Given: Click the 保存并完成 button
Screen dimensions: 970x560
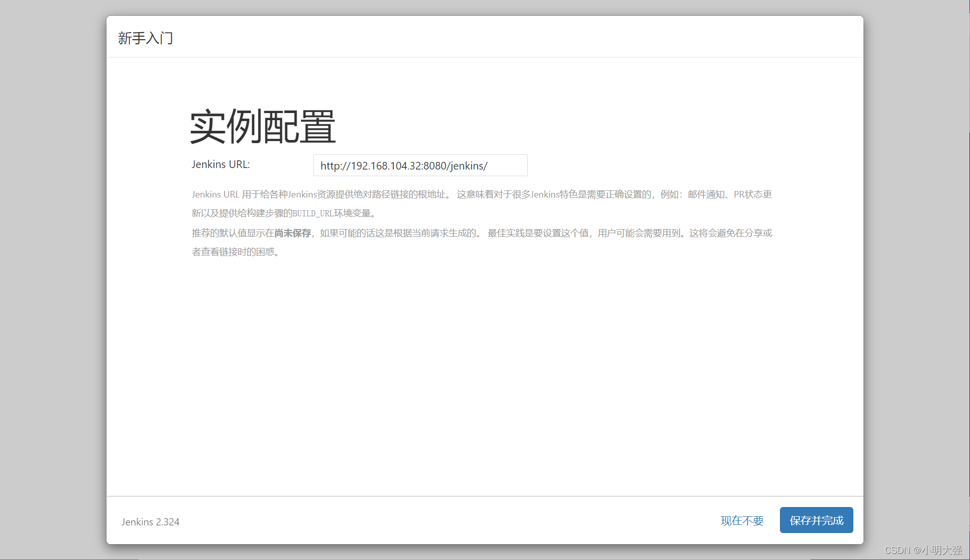Looking at the screenshot, I should coord(816,520).
